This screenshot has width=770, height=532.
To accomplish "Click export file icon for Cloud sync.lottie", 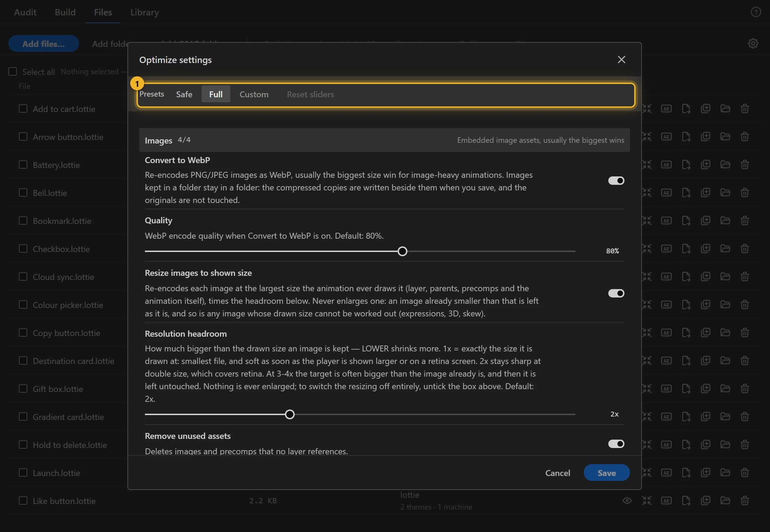I will (686, 276).
